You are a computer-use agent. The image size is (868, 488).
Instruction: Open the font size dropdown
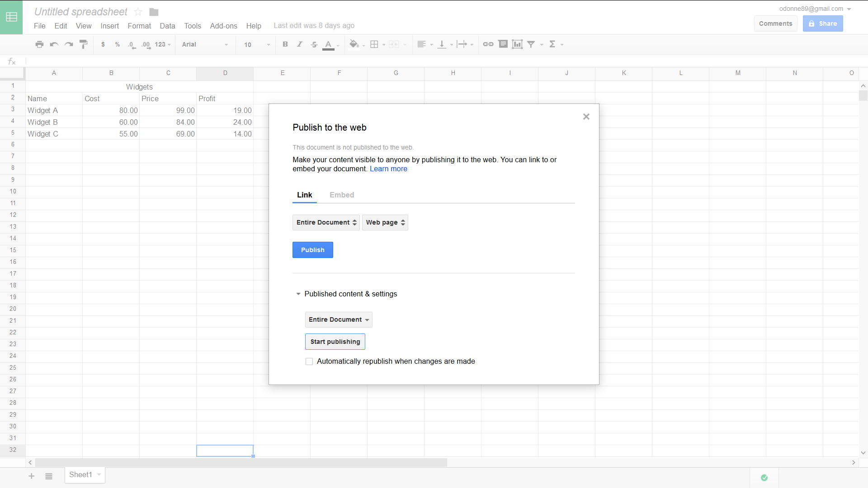(x=257, y=45)
